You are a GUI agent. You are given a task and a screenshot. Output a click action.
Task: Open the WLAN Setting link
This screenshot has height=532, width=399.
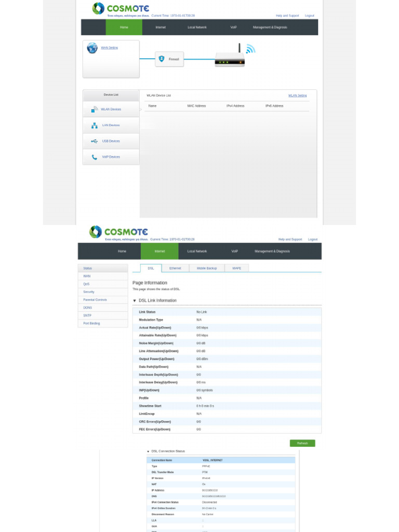pyautogui.click(x=298, y=96)
